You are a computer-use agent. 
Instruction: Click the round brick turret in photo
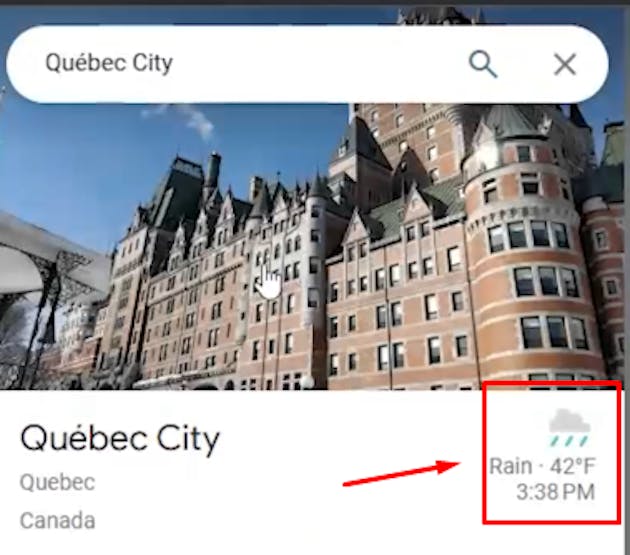click(x=526, y=257)
